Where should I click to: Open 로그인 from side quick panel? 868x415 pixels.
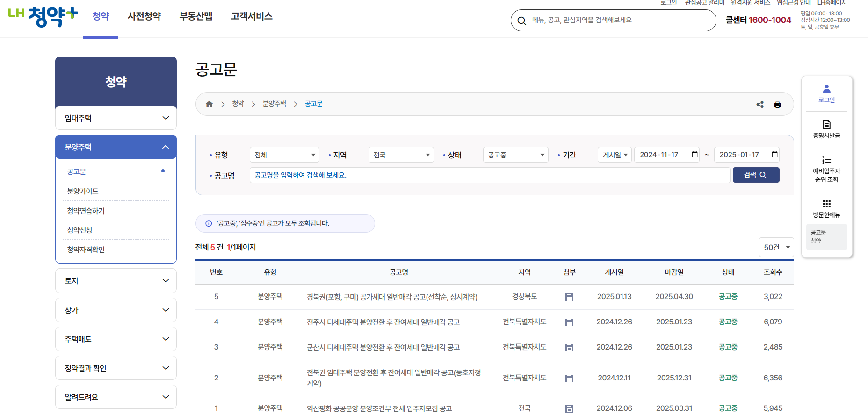coord(826,93)
